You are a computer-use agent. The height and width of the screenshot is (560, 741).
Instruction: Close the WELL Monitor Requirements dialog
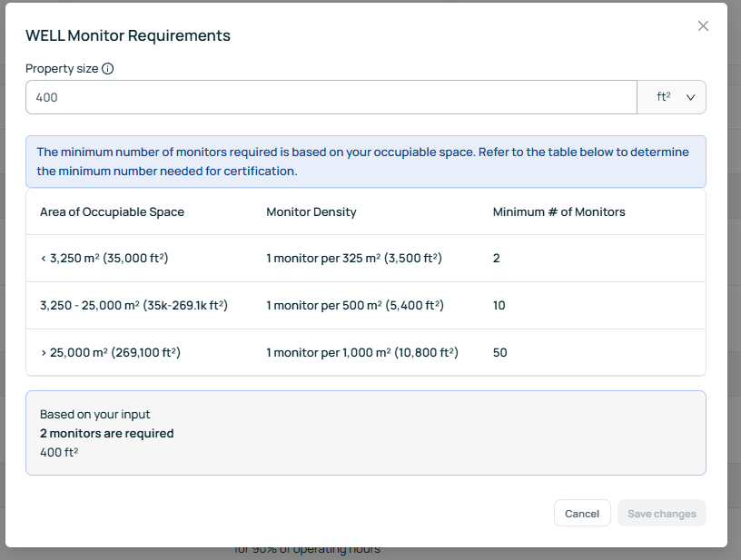(x=703, y=26)
